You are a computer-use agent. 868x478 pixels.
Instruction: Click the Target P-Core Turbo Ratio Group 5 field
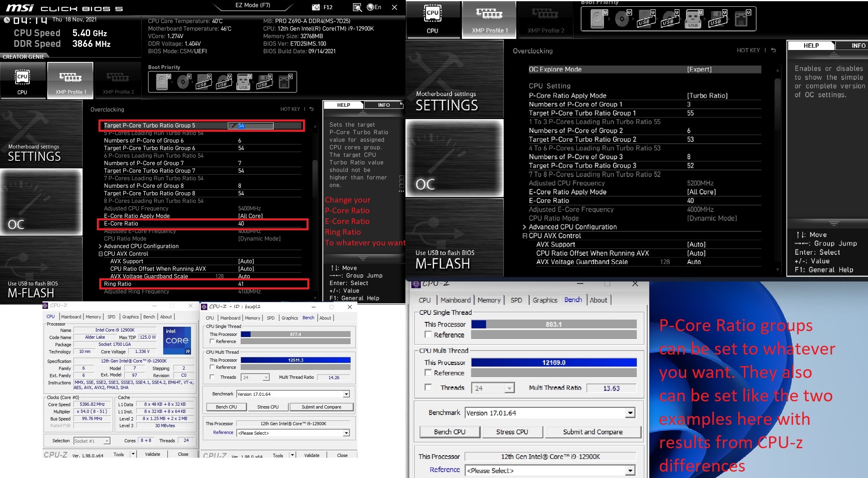point(251,126)
